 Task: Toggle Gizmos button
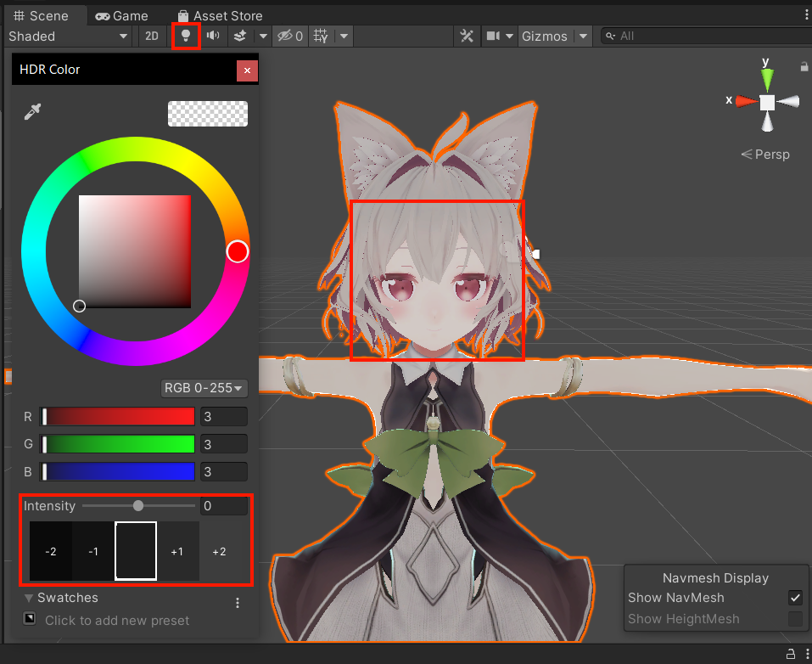click(545, 37)
